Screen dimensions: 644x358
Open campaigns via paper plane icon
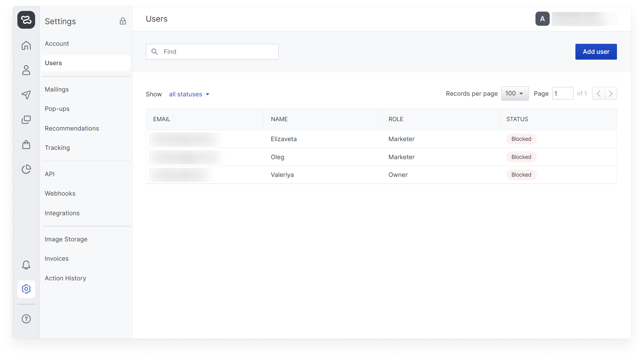point(26,95)
